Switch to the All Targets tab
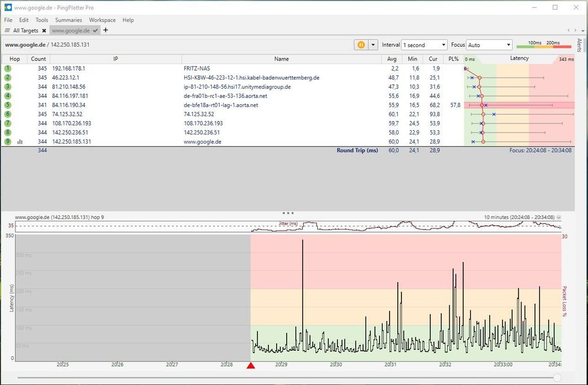The image size is (588, 385). click(25, 31)
